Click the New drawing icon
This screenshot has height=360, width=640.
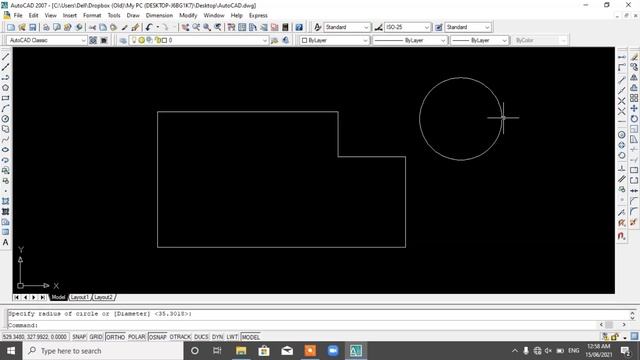point(11,27)
